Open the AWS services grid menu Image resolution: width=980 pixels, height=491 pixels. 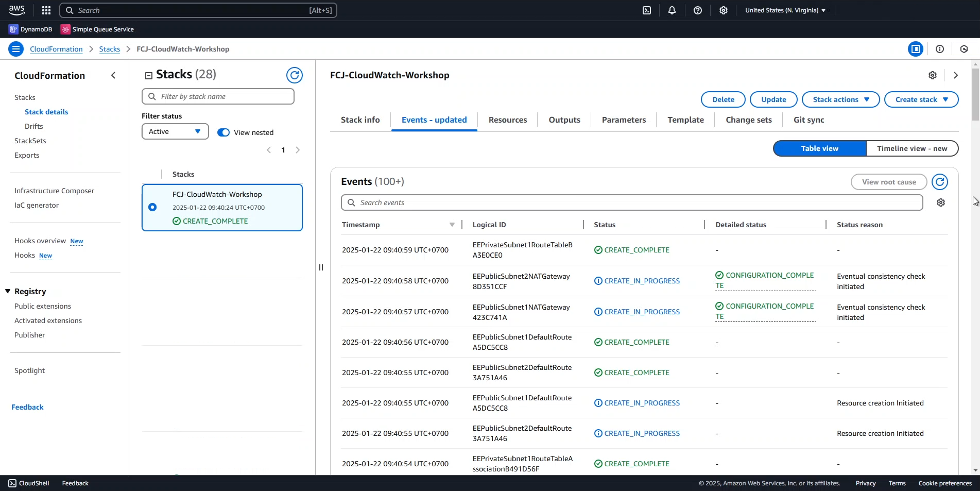click(46, 10)
